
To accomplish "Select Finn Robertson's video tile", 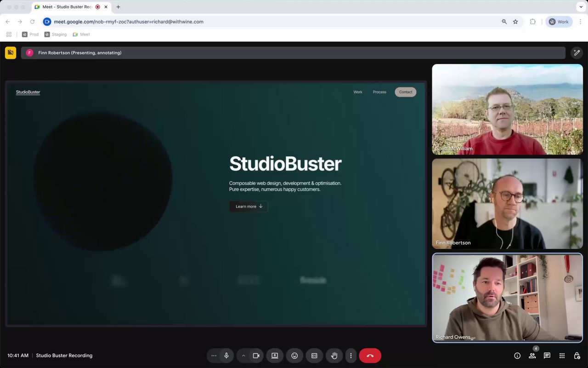I will pos(508,204).
